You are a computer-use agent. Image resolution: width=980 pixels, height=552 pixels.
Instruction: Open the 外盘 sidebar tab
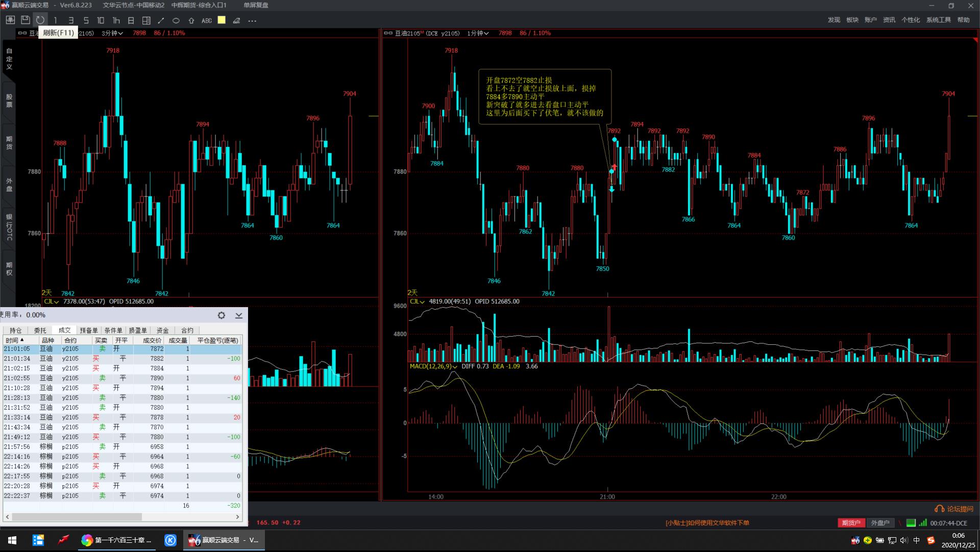tap(9, 185)
